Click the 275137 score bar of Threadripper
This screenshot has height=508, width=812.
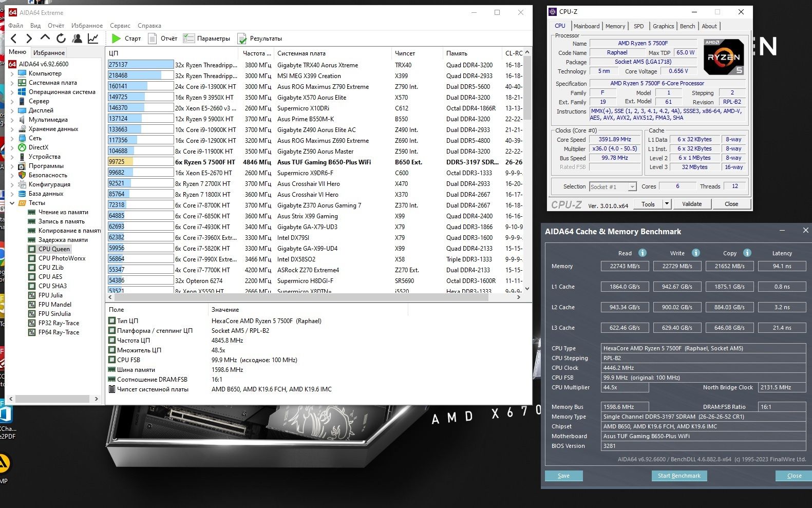point(141,65)
